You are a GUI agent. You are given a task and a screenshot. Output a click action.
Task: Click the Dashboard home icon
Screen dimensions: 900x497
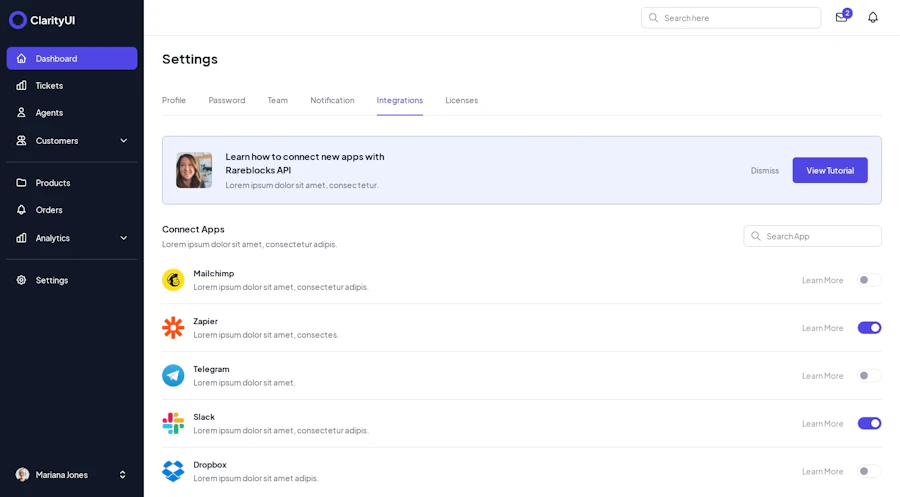click(x=21, y=59)
